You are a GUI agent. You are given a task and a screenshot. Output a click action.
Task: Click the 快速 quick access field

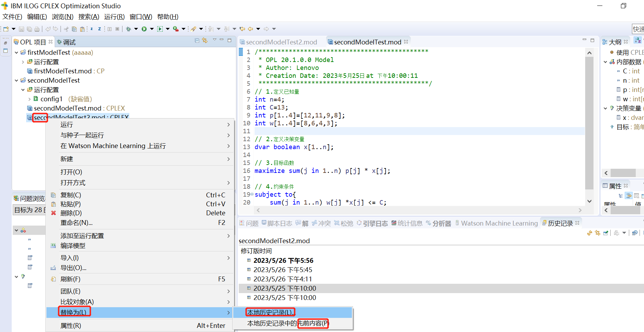[x=638, y=29]
